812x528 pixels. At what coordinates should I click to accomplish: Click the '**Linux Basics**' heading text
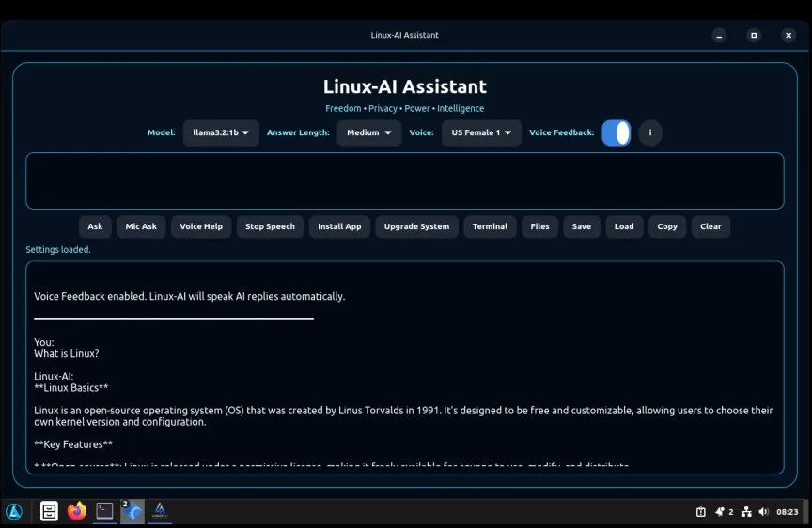[x=70, y=388]
